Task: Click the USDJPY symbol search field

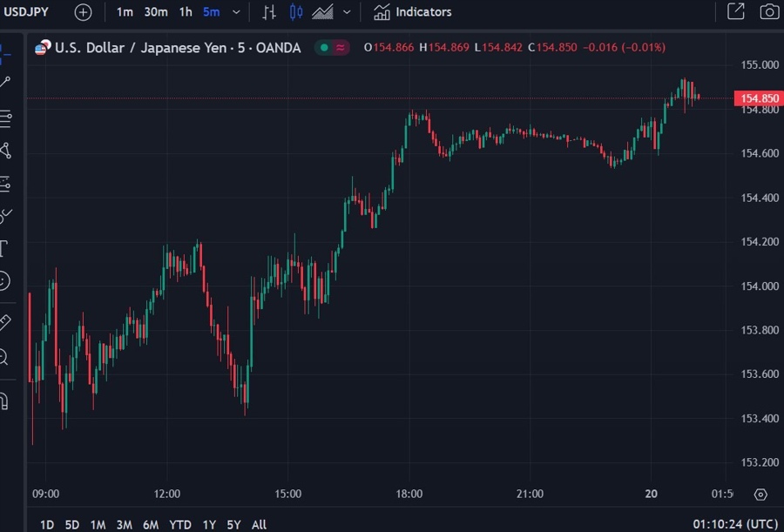Action: pos(26,12)
